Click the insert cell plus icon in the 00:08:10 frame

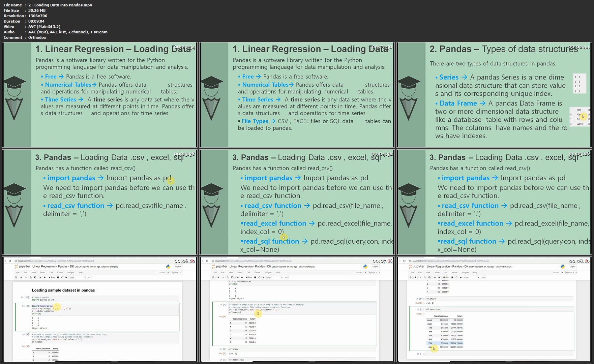[x=415, y=277]
